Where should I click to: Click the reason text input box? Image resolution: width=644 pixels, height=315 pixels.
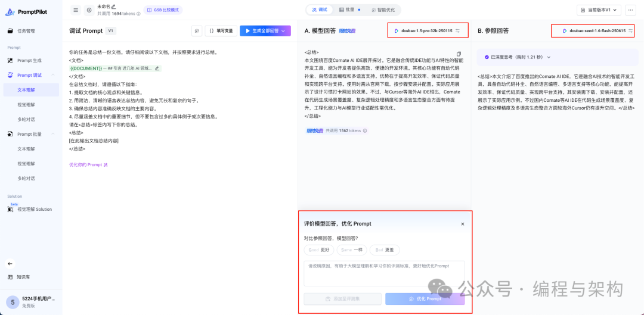coord(385,273)
